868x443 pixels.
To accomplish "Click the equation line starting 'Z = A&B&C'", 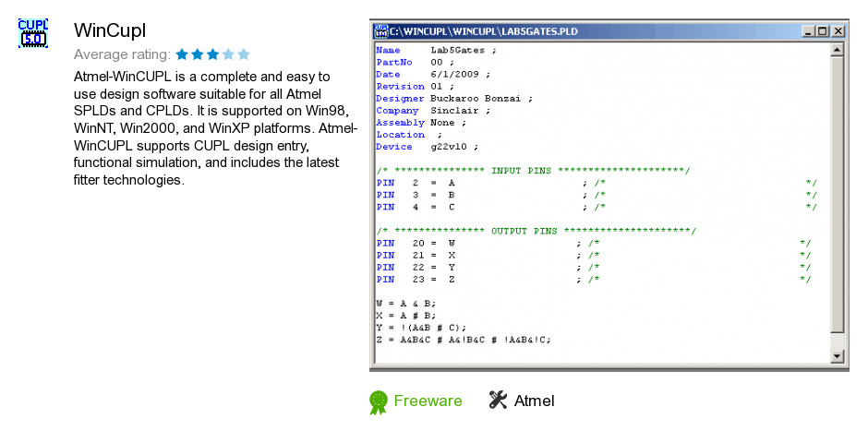I will pyautogui.click(x=464, y=341).
